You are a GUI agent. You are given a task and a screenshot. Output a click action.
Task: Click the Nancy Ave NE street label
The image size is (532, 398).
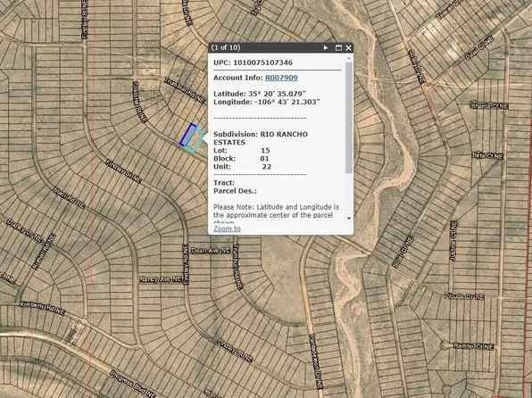coord(161,279)
